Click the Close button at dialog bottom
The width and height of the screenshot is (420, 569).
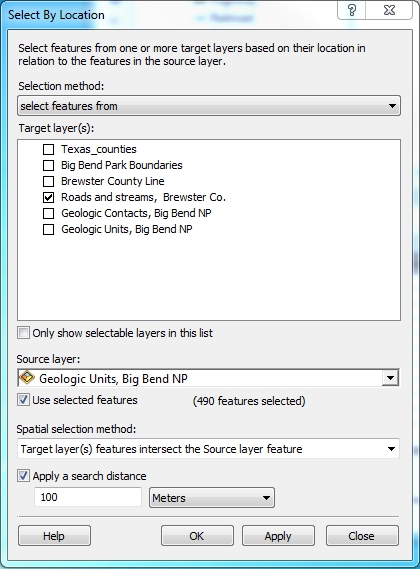(x=362, y=536)
